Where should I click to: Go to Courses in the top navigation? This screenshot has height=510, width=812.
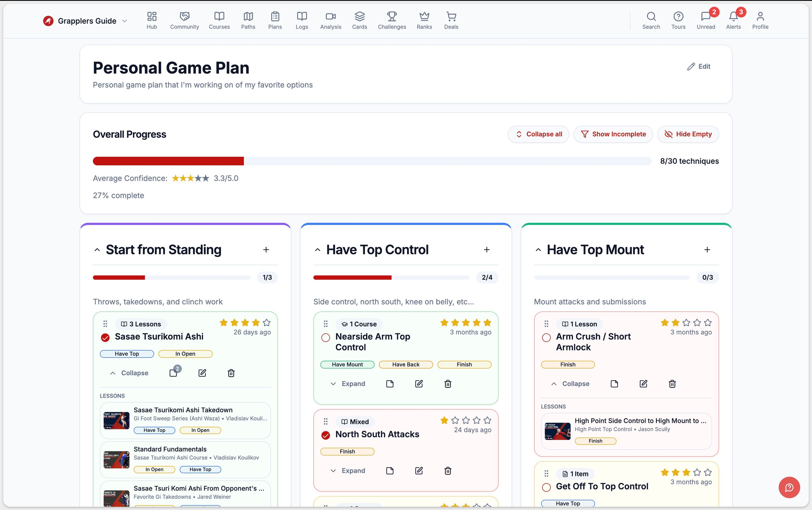(219, 21)
